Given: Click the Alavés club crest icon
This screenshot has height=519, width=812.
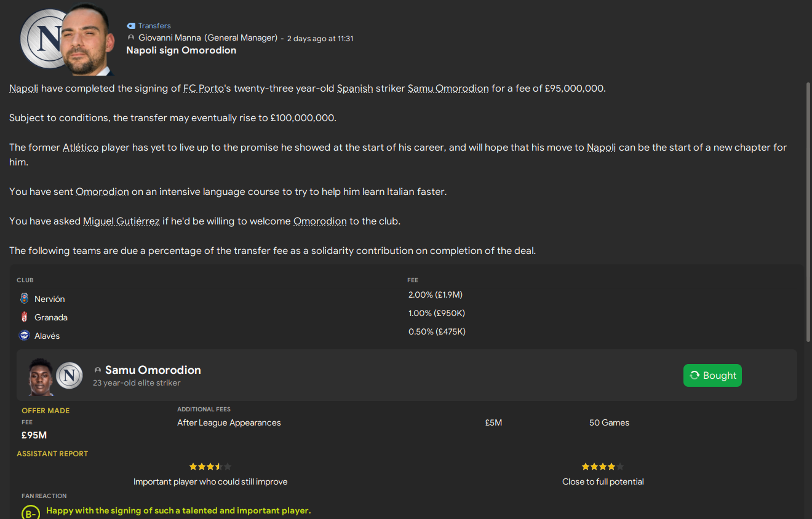Looking at the screenshot, I should 25,336.
